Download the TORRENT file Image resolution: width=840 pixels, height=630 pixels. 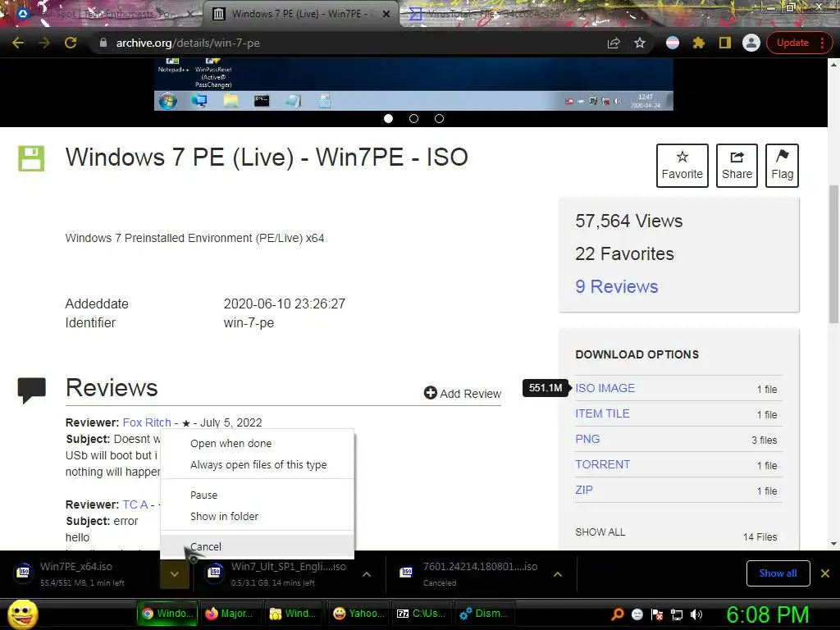tap(603, 464)
